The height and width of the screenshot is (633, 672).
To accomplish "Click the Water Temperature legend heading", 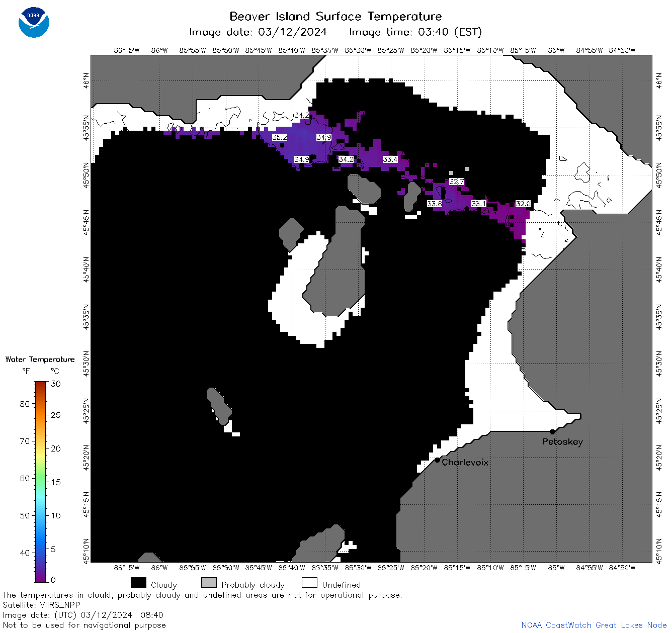I will pos(40,359).
